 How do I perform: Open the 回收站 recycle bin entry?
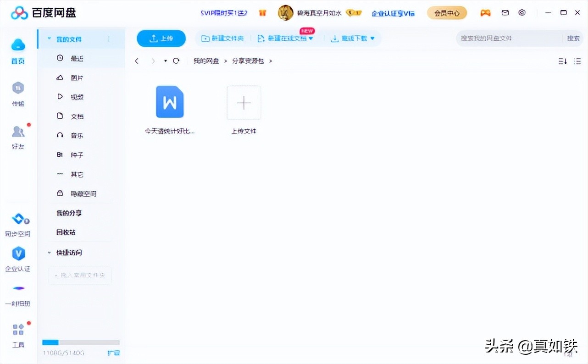click(66, 232)
